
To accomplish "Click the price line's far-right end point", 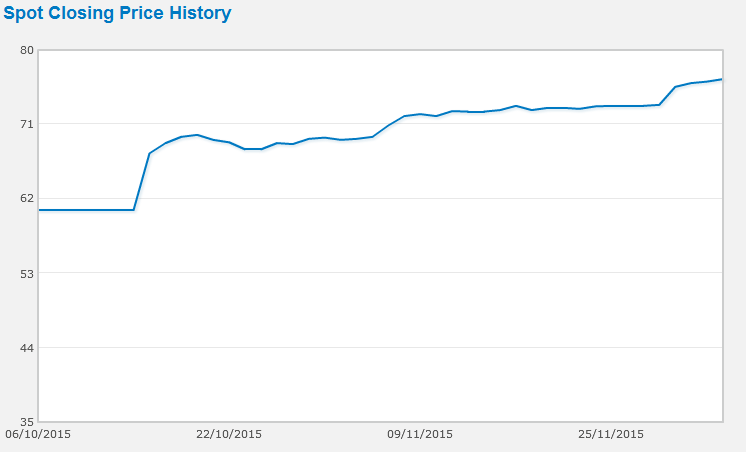I will (721, 79).
